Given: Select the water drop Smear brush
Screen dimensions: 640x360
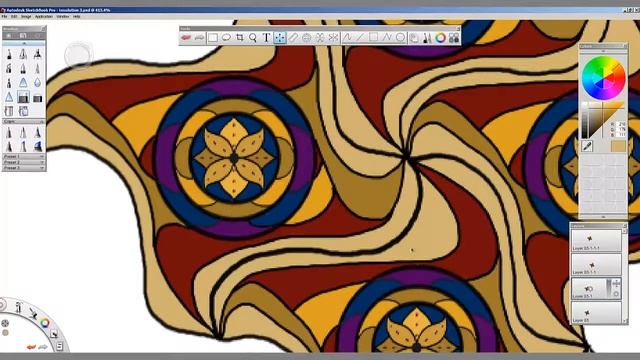Looking at the screenshot, I should 37,82.
